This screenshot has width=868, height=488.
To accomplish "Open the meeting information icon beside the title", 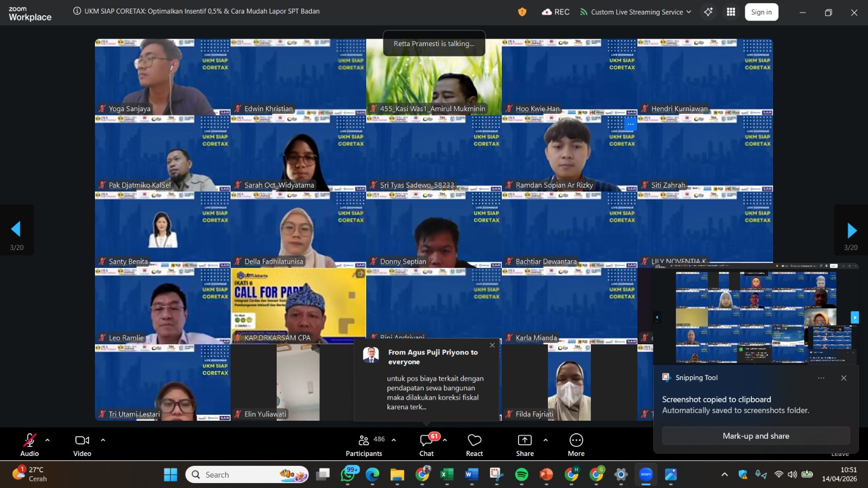I will pos(77,11).
